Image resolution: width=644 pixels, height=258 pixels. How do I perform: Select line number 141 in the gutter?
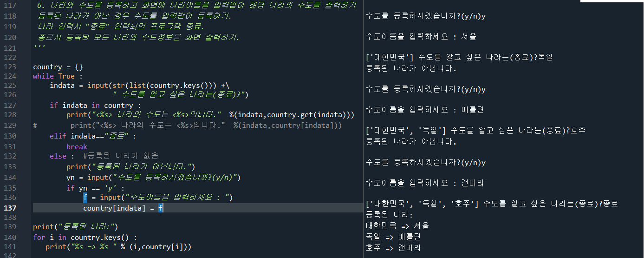(x=10, y=247)
